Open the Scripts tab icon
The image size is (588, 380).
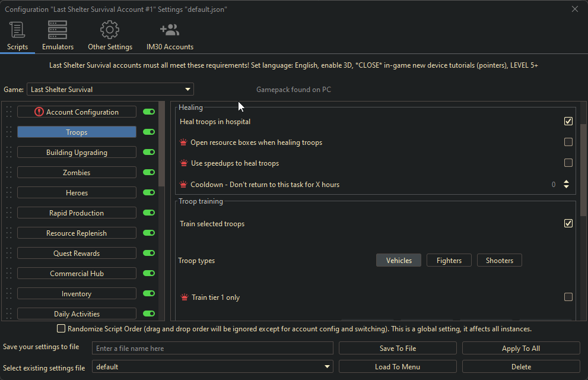(x=17, y=30)
